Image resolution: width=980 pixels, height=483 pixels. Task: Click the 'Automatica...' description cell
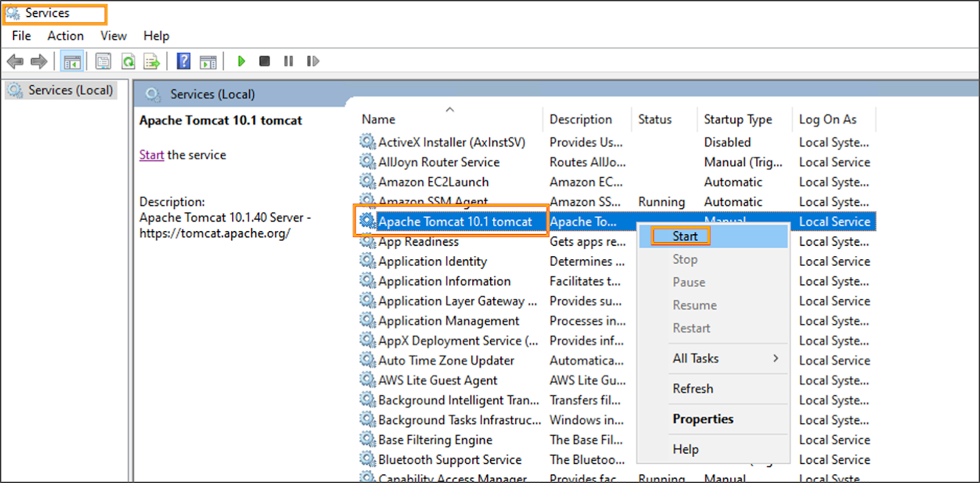pos(586,360)
